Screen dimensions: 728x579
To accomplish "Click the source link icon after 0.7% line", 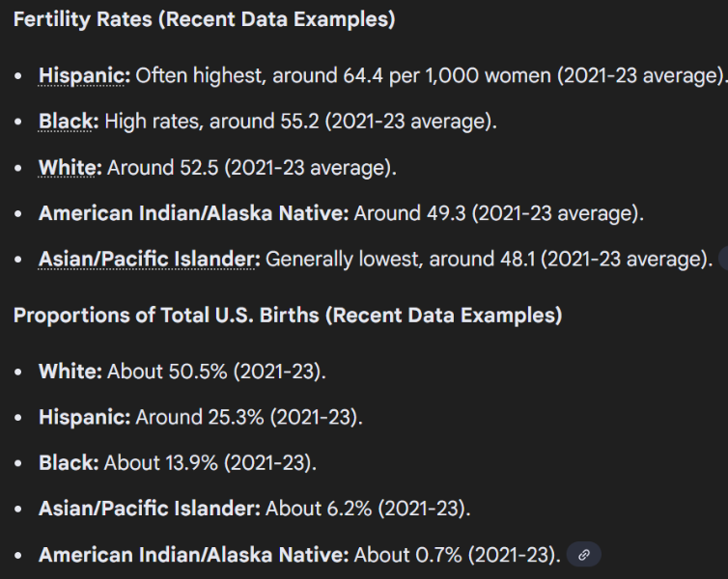I will point(583,555).
